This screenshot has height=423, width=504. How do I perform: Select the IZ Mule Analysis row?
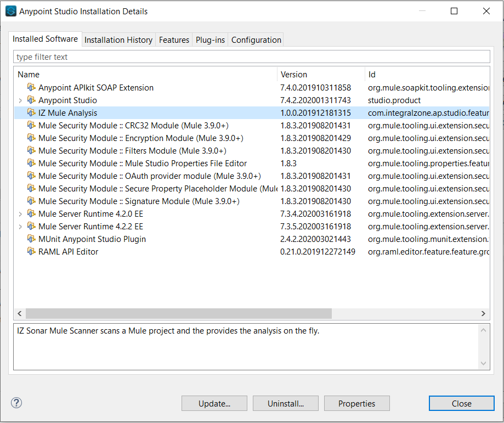tap(252, 113)
